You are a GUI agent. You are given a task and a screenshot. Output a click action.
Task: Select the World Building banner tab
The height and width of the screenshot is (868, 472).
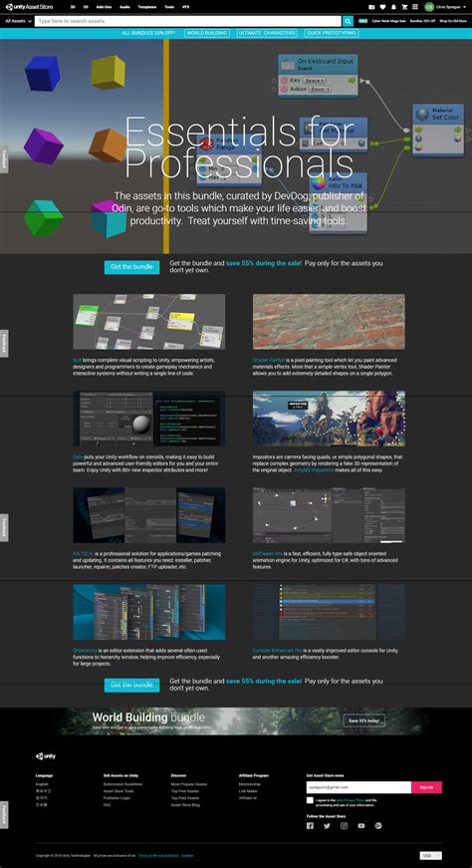[206, 33]
